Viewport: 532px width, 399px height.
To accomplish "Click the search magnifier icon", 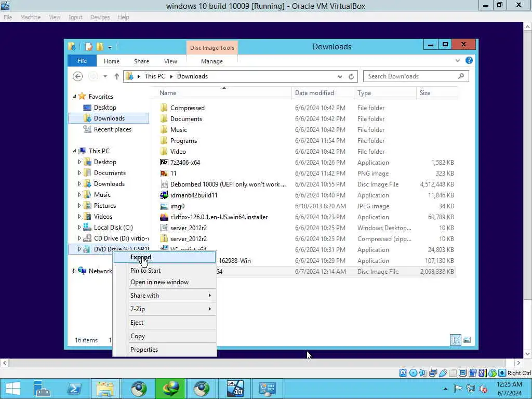I will click(461, 76).
